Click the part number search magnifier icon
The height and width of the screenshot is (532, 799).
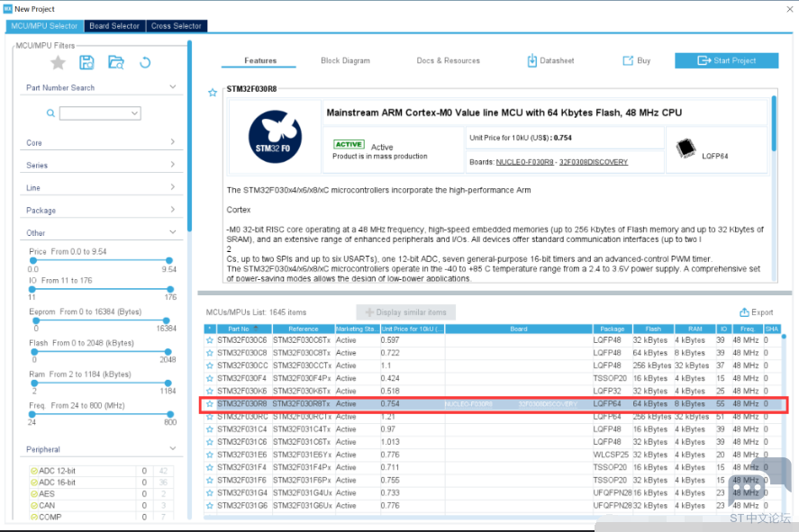coord(50,113)
